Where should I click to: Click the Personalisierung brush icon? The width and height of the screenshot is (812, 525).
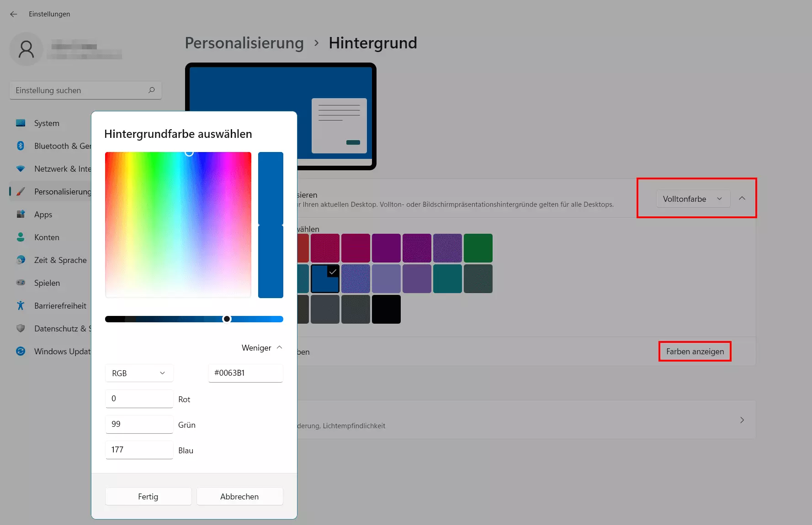point(21,191)
